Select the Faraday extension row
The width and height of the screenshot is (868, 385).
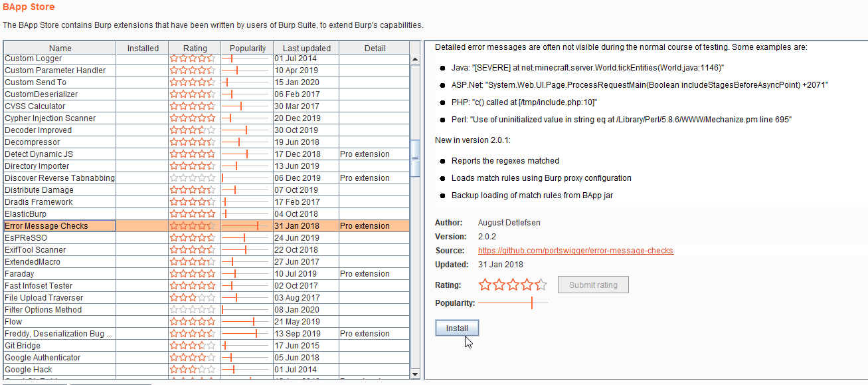207,274
